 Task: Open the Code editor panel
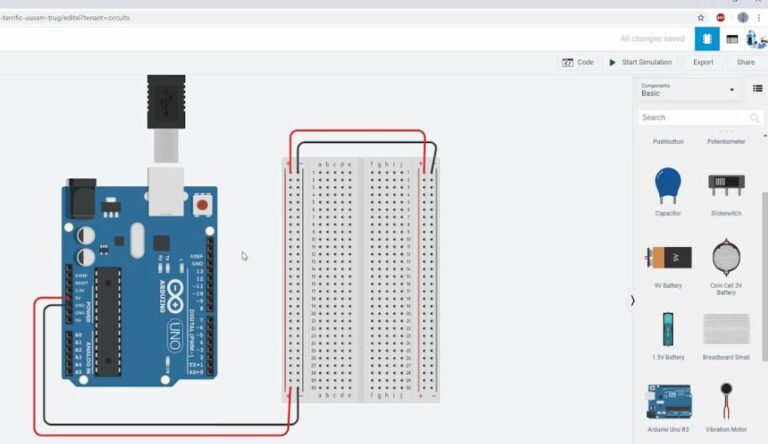click(x=578, y=62)
